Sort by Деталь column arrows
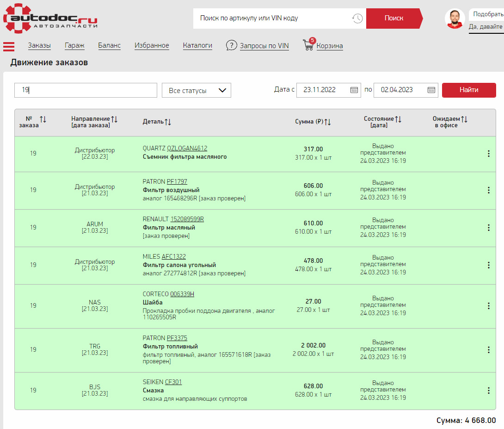This screenshot has width=504, height=429. (168, 122)
